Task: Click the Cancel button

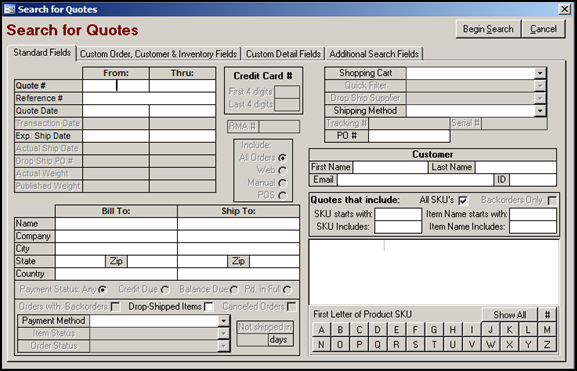Action: 543,29
